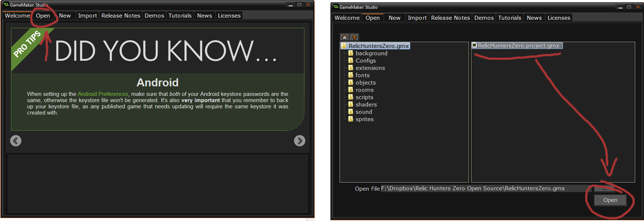Select New tab in left window
The width and height of the screenshot is (644, 221).
point(65,15)
